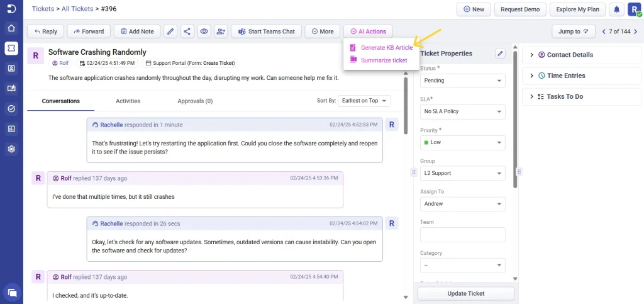The image size is (644, 304).
Task: Open the Sort By Earliest on Top dropdown
Action: pyautogui.click(x=364, y=101)
